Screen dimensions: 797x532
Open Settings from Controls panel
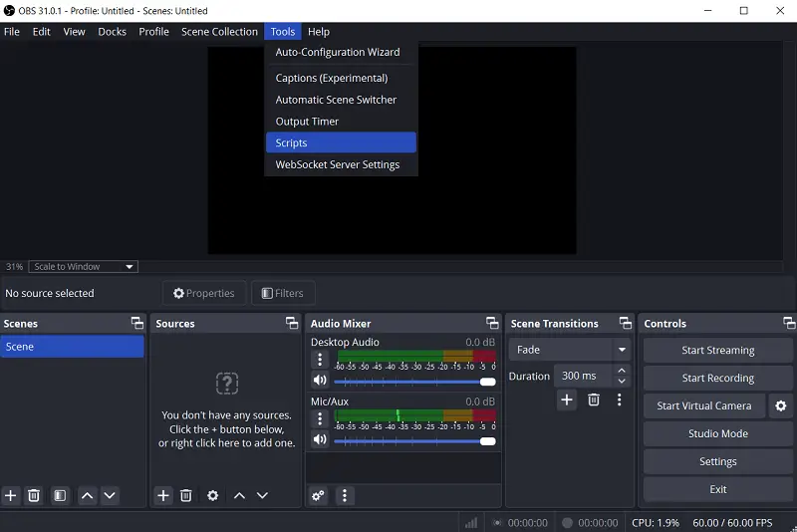(x=717, y=461)
